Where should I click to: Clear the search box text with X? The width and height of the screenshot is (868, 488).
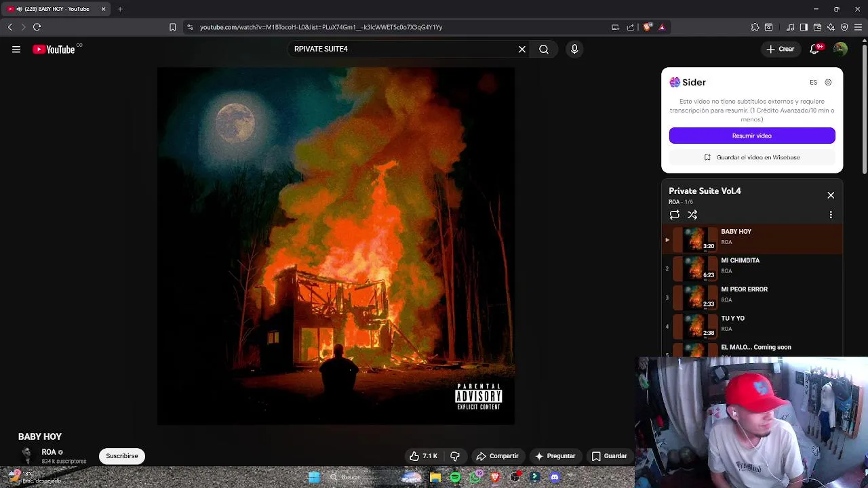522,49
